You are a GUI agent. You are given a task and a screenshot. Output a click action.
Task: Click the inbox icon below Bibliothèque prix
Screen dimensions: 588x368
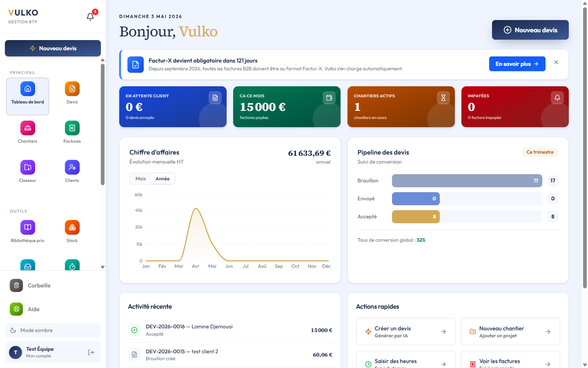27,265
